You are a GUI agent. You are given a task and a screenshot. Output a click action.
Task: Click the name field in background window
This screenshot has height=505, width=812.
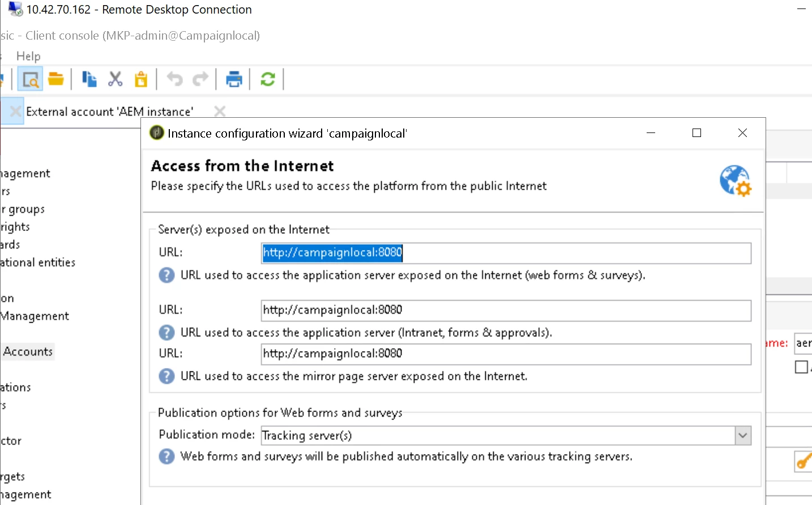point(803,343)
